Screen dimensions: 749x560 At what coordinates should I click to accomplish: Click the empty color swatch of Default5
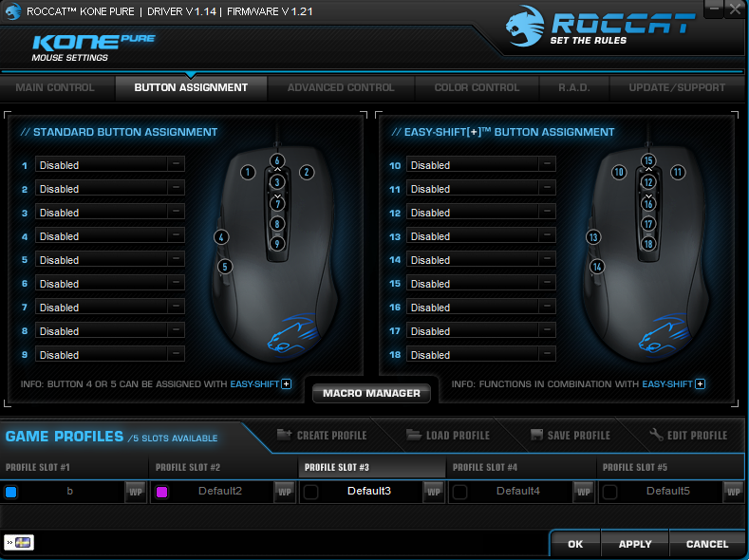click(610, 492)
